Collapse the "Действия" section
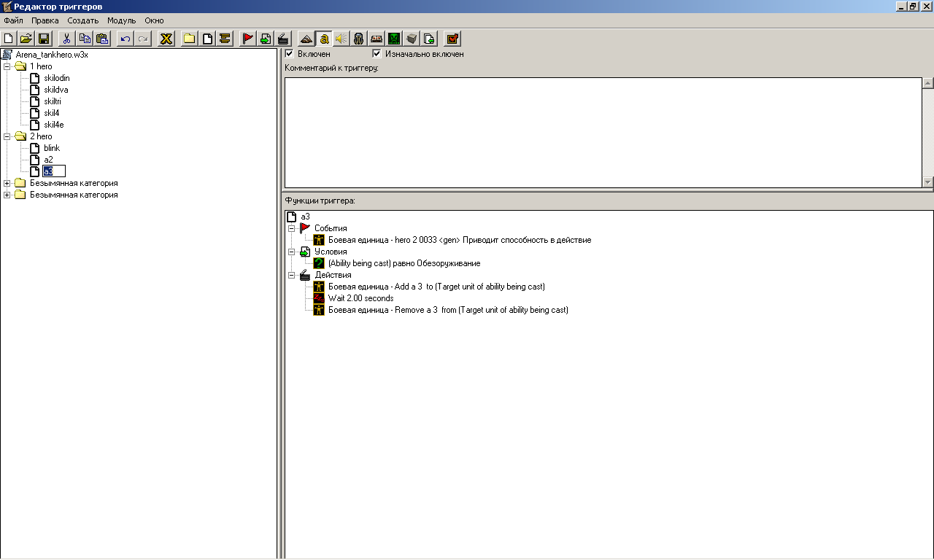The height and width of the screenshot is (560, 934). (x=292, y=275)
